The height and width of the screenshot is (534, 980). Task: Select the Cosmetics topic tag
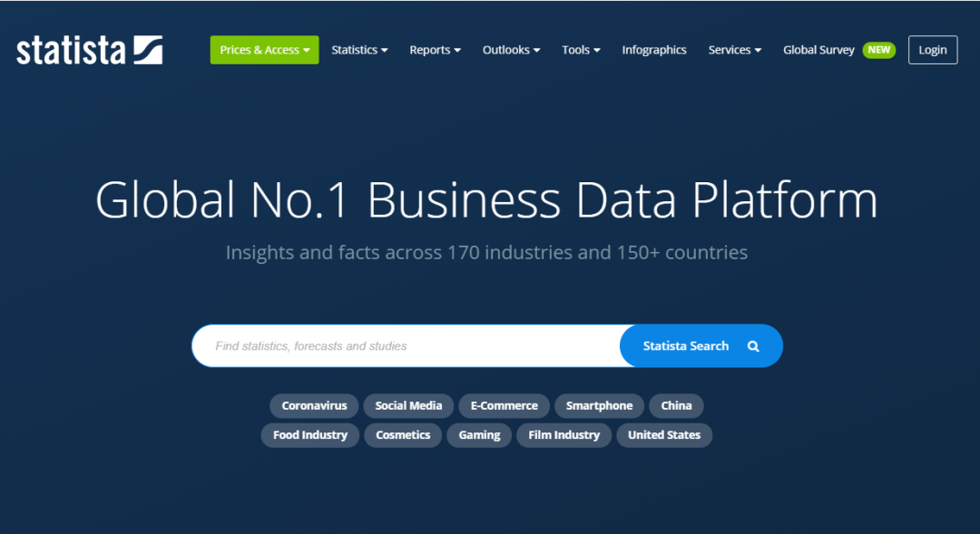(x=403, y=435)
